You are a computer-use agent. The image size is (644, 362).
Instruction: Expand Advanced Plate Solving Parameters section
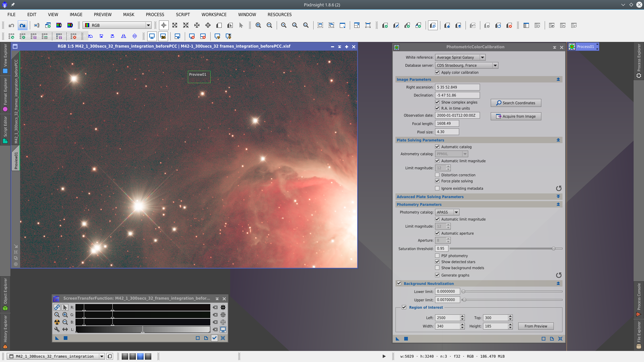click(x=558, y=197)
